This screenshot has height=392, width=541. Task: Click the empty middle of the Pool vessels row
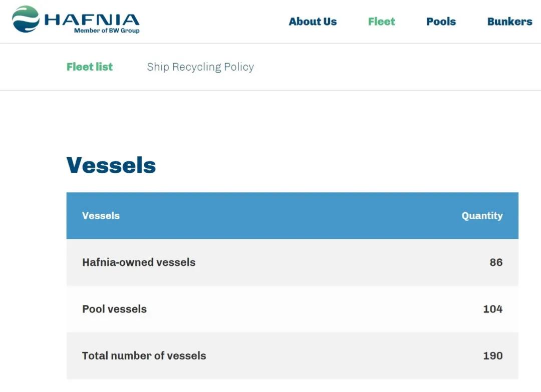pyautogui.click(x=301, y=309)
